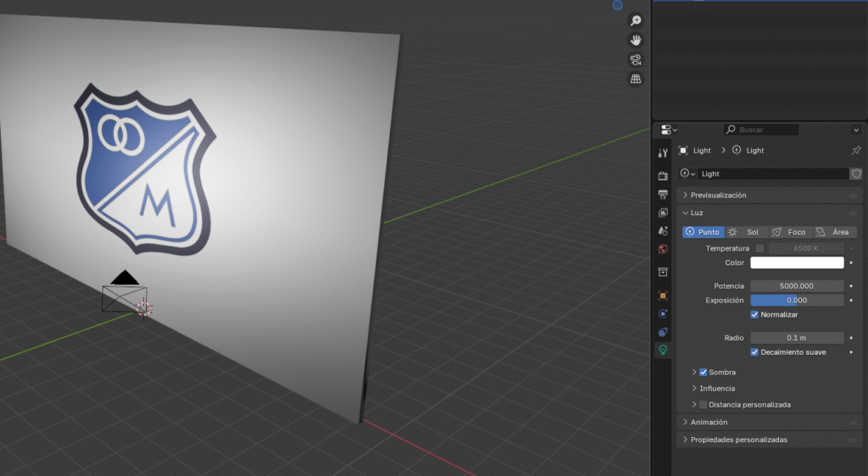
Task: Select the Sol light type
Action: coord(746,232)
